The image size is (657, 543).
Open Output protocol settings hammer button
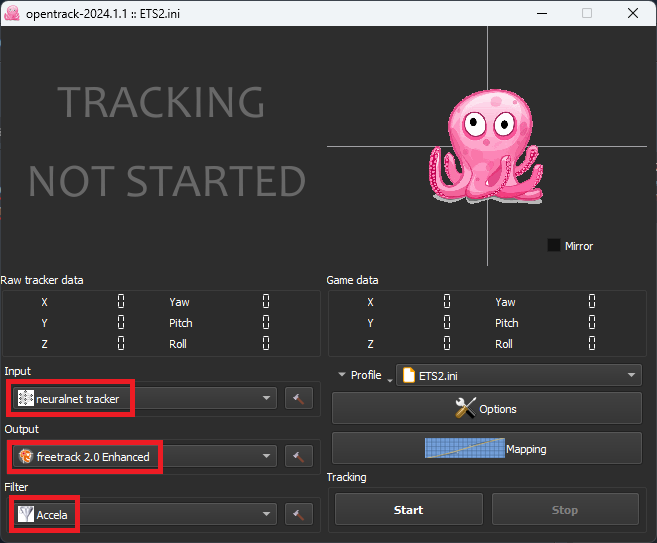point(299,456)
